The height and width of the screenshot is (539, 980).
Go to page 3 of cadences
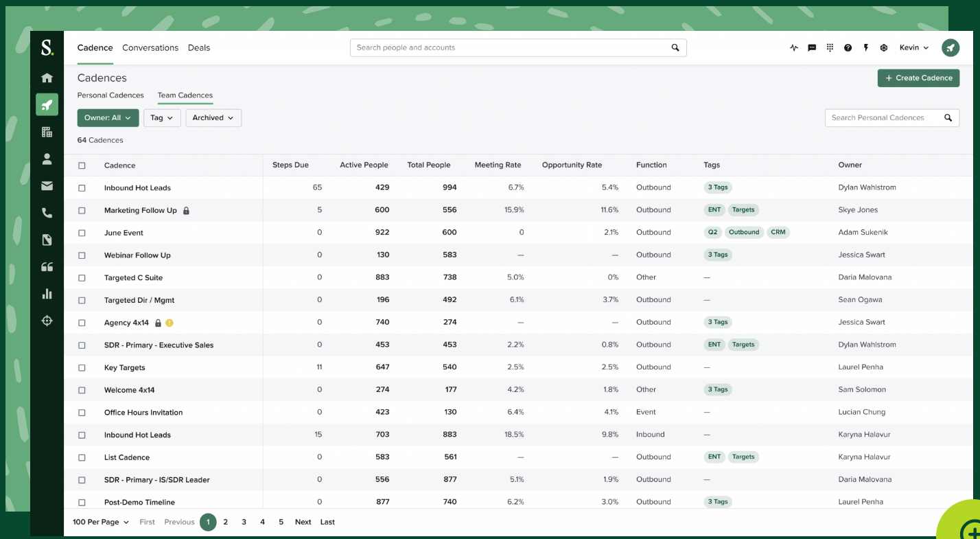[244, 522]
